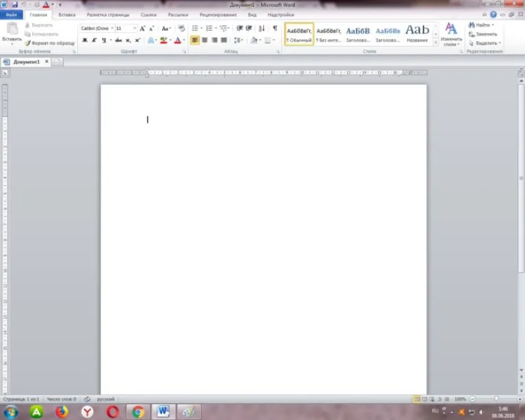Image resolution: width=525 pixels, height=420 pixels.
Task: Clear formatting with eraser icon
Action: 181,29
